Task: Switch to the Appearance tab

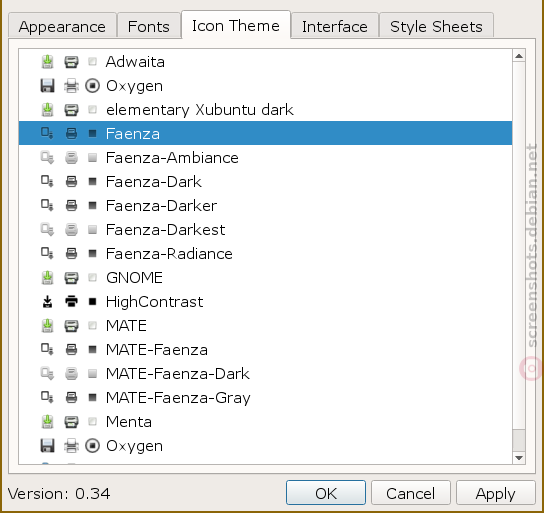Action: point(62,26)
